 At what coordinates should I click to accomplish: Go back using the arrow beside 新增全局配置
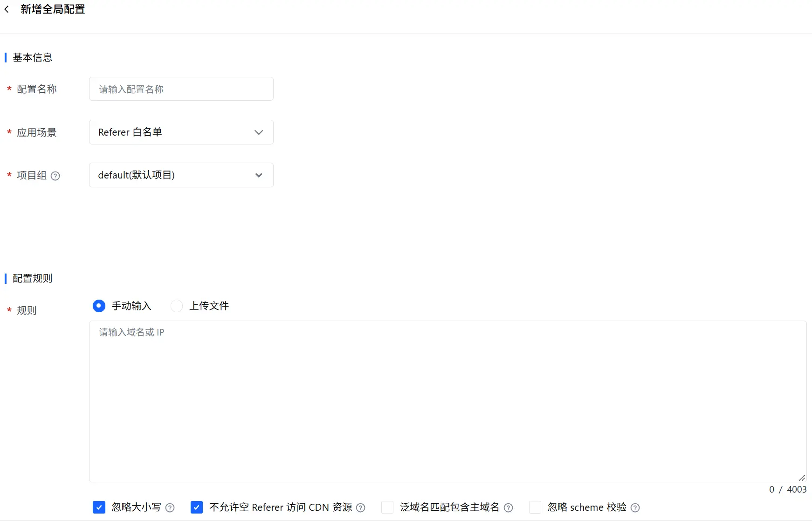[x=7, y=9]
